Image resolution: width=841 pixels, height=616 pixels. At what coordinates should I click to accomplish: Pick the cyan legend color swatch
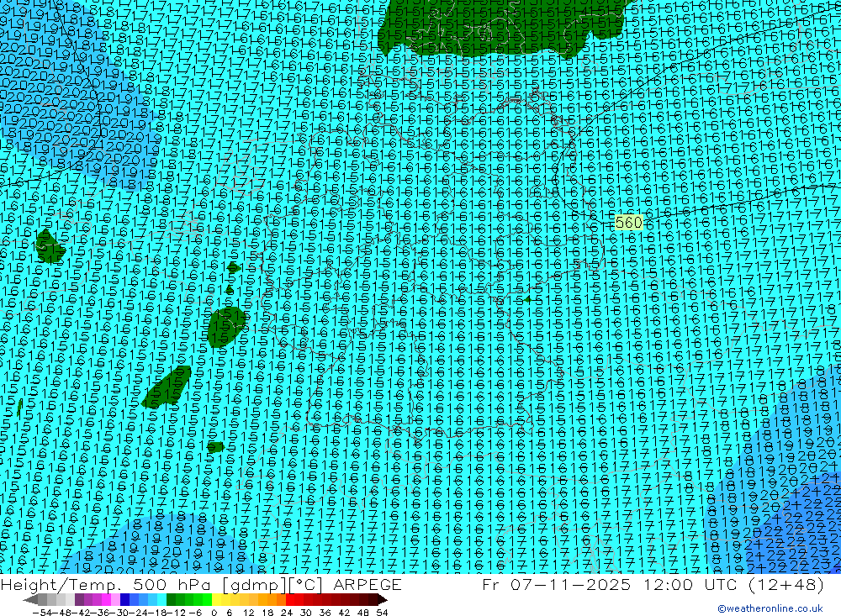pos(161,599)
